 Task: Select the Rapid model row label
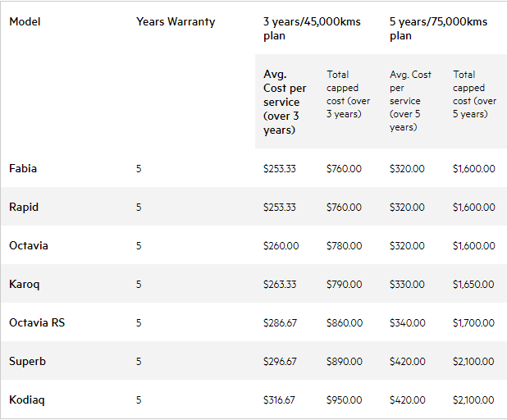24,208
